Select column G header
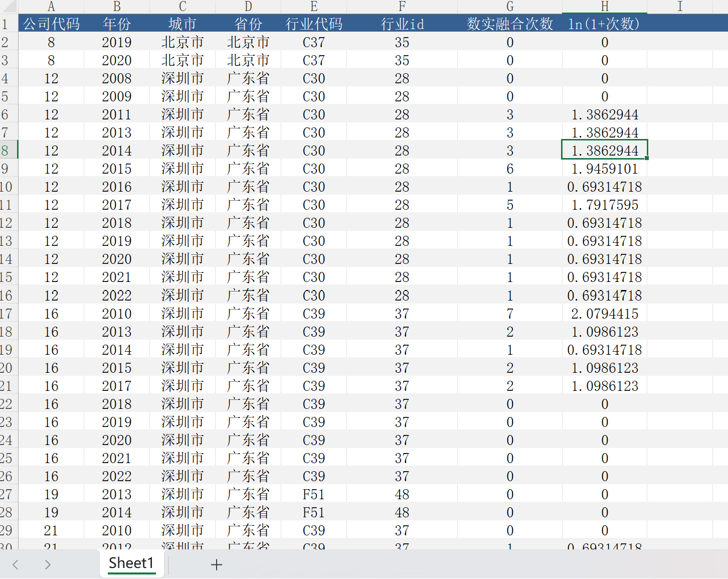Viewport: 728px width, 579px height. pyautogui.click(x=510, y=7)
